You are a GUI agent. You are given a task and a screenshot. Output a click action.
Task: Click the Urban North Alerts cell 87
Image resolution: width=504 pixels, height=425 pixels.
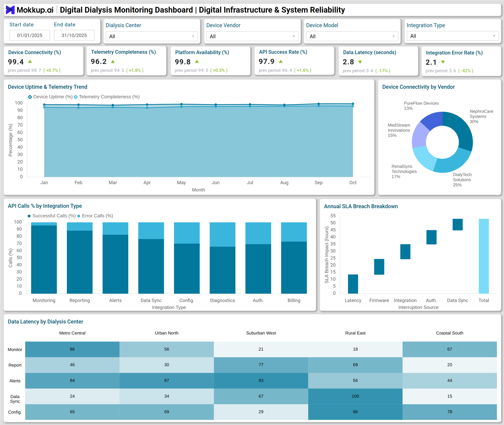tap(167, 380)
